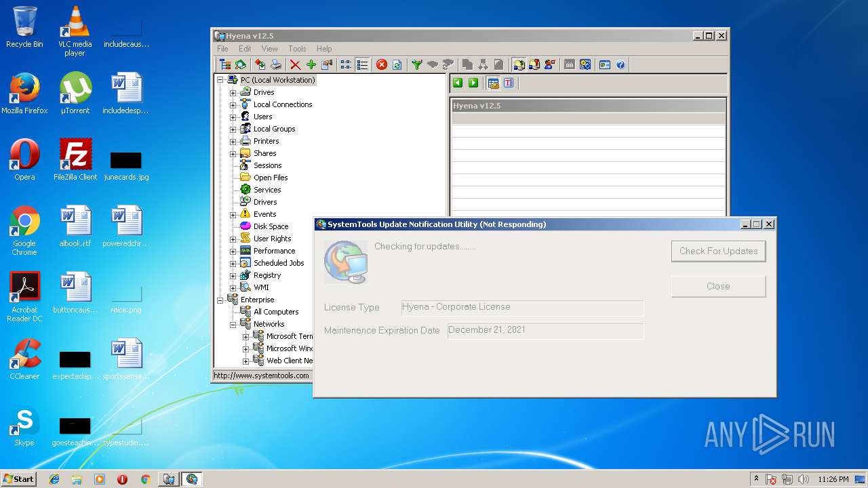
Task: Select Disk Space tree item
Action: coord(271,226)
